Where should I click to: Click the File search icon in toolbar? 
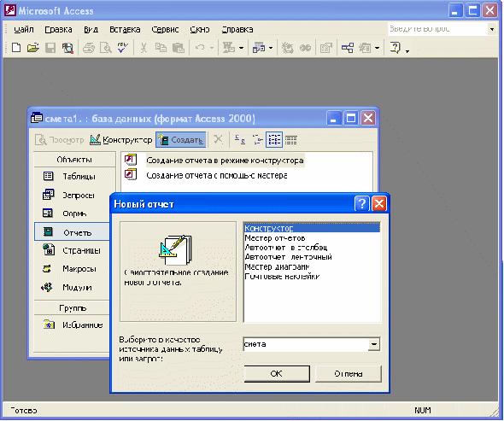click(67, 48)
